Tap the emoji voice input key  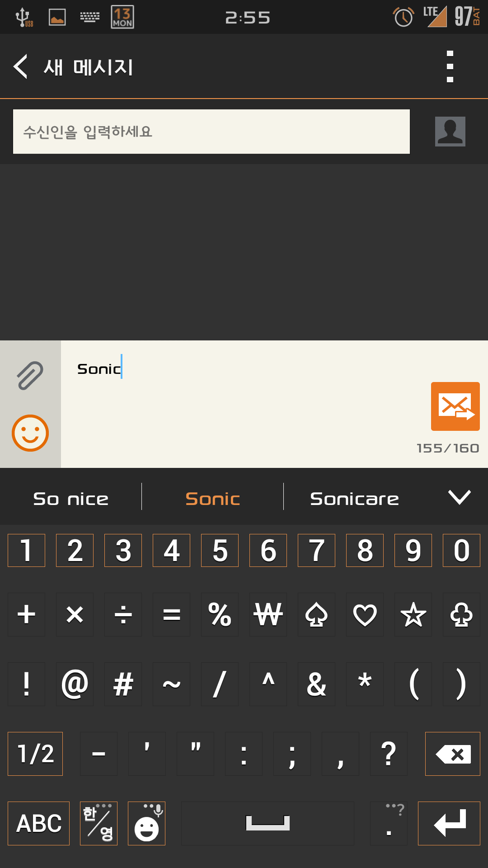point(146,823)
